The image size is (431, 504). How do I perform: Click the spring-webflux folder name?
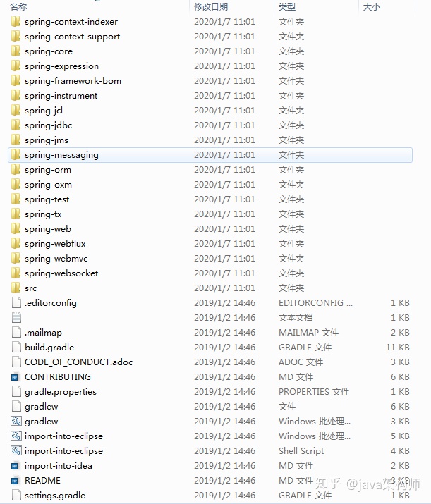tap(55, 244)
